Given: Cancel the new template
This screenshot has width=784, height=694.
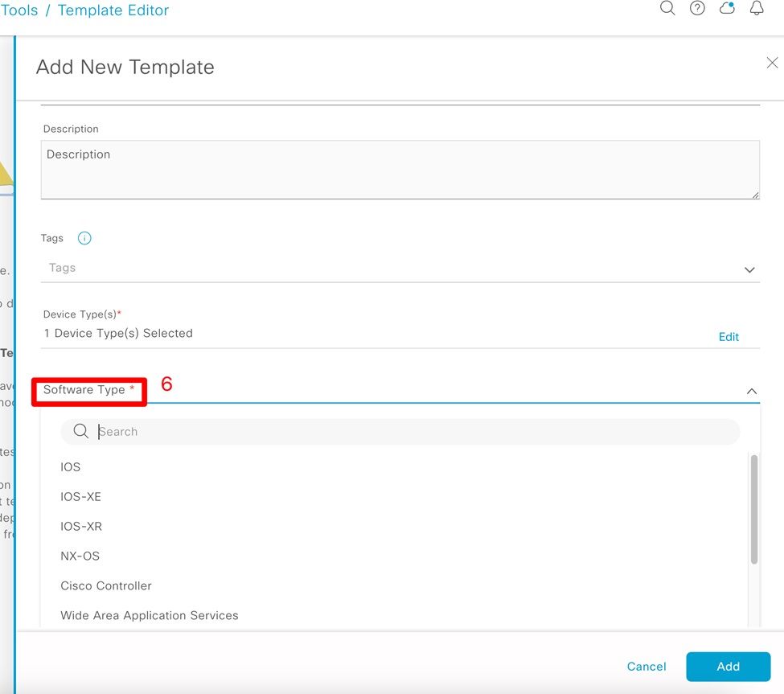Looking at the screenshot, I should coord(646,666).
